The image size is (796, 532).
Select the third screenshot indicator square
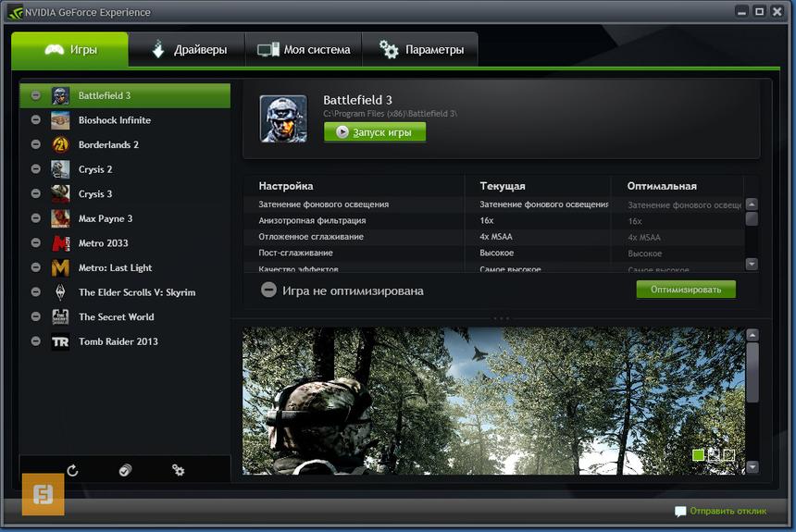[728, 455]
